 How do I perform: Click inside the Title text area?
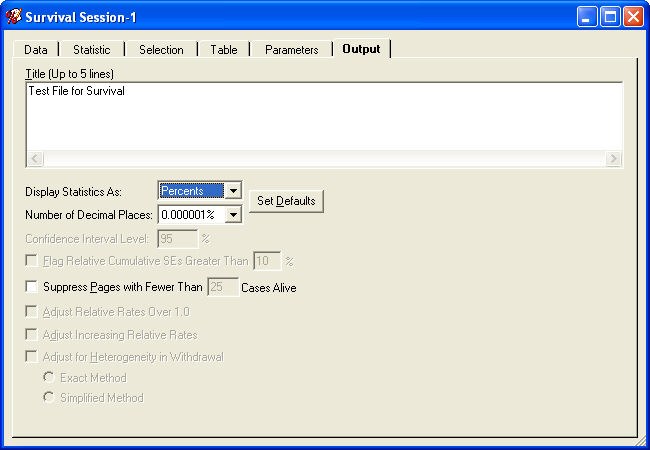click(x=324, y=115)
